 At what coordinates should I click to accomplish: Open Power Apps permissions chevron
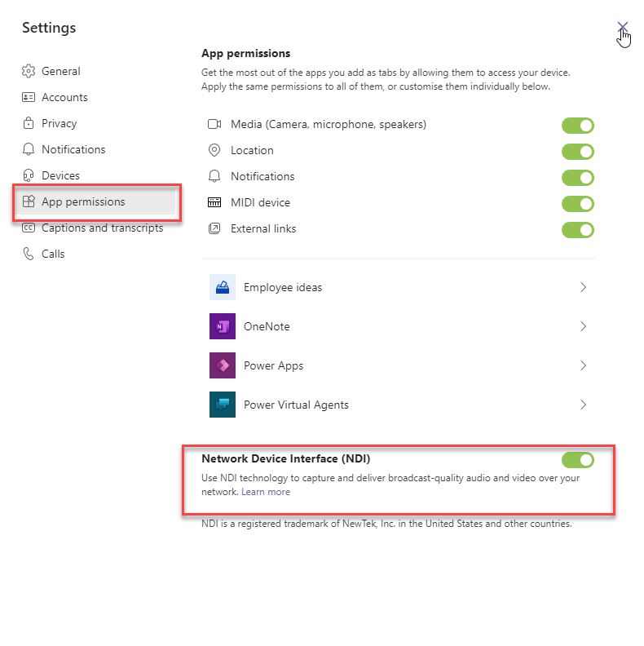tap(583, 365)
